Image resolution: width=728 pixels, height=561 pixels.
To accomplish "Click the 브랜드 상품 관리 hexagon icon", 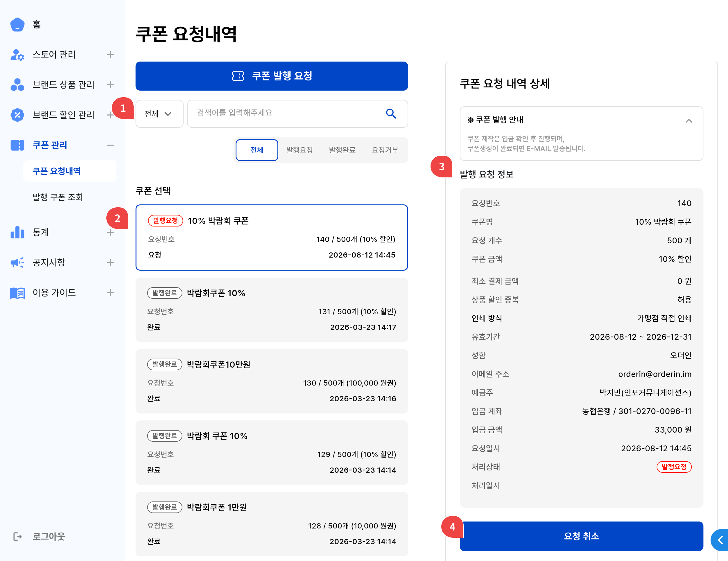I will pyautogui.click(x=17, y=84).
